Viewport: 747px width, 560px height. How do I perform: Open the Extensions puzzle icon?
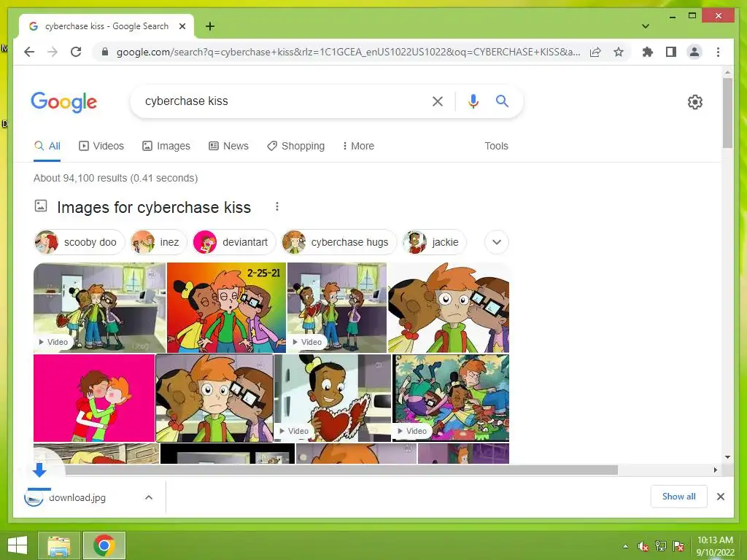pyautogui.click(x=648, y=52)
